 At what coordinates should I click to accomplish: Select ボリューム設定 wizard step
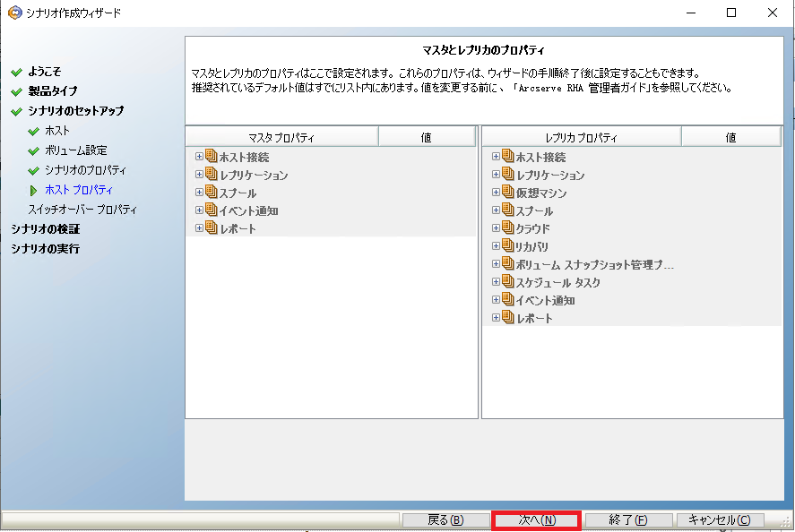76,150
